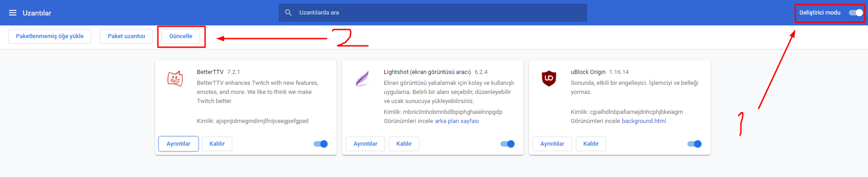Image resolution: width=868 pixels, height=177 pixels.
Task: Click the Geliştirici modu label
Action: coord(820,13)
